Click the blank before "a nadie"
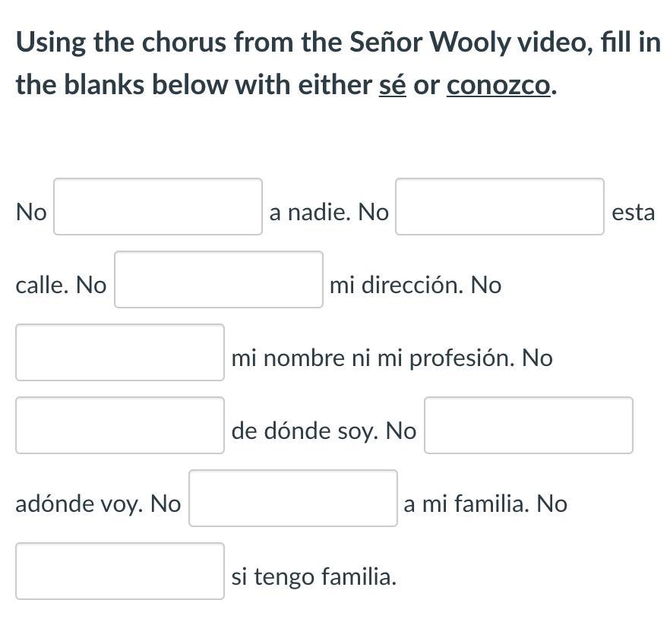 (x=158, y=207)
